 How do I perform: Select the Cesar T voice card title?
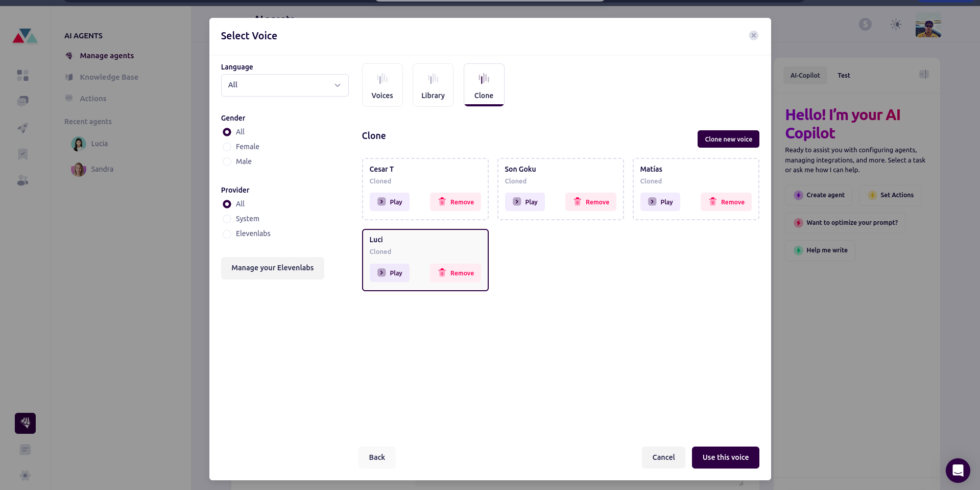pyautogui.click(x=381, y=169)
